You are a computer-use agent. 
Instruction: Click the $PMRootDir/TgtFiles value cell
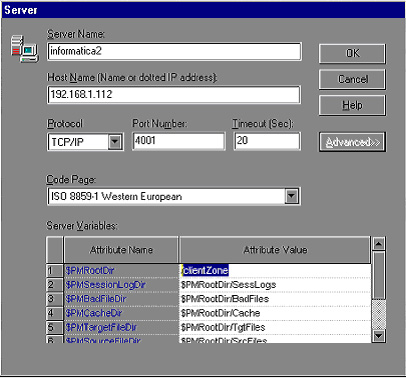coord(275,327)
